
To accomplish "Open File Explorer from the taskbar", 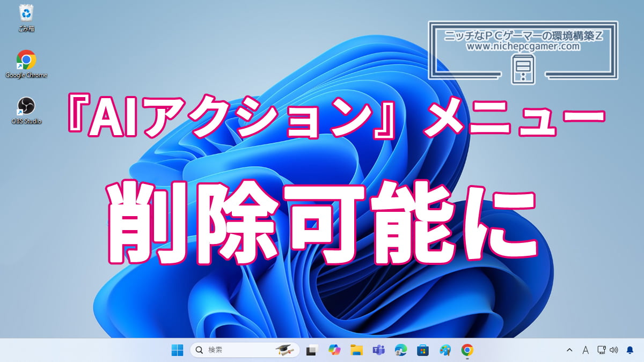I will 356,350.
